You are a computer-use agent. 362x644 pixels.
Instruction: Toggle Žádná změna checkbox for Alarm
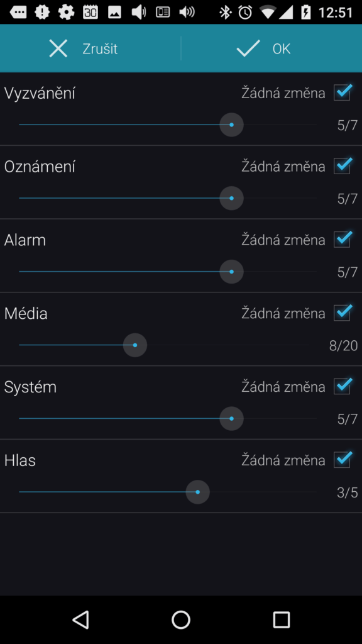click(343, 240)
